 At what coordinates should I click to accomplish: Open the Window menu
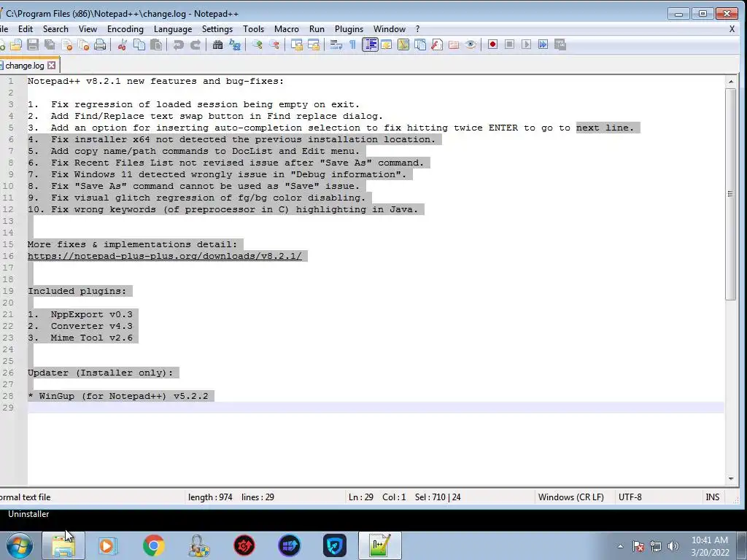(390, 29)
